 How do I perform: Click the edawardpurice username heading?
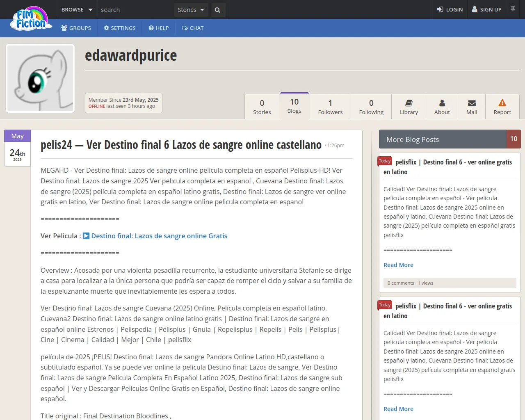[x=131, y=55]
